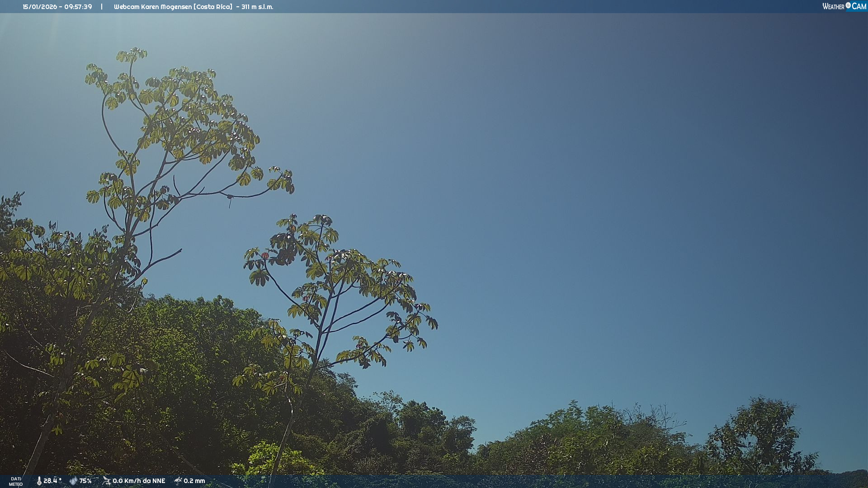Click the 28.4° temperature reading
Image resolution: width=868 pixels, height=488 pixels.
pos(52,481)
